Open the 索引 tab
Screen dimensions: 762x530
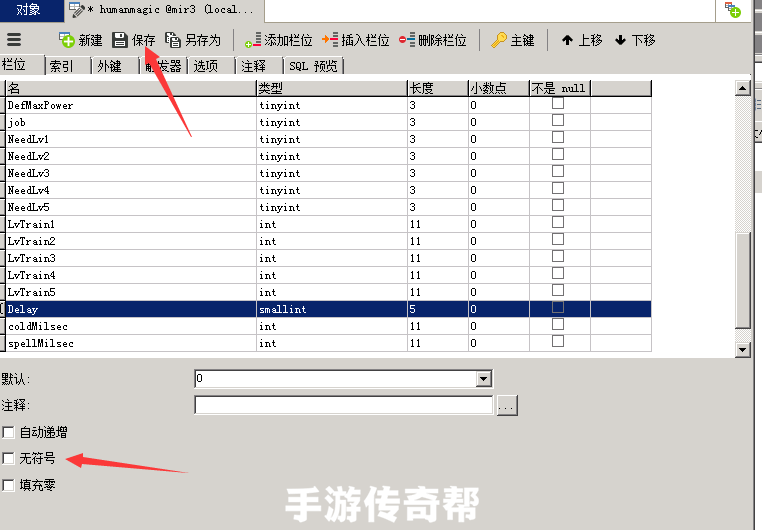click(67, 66)
